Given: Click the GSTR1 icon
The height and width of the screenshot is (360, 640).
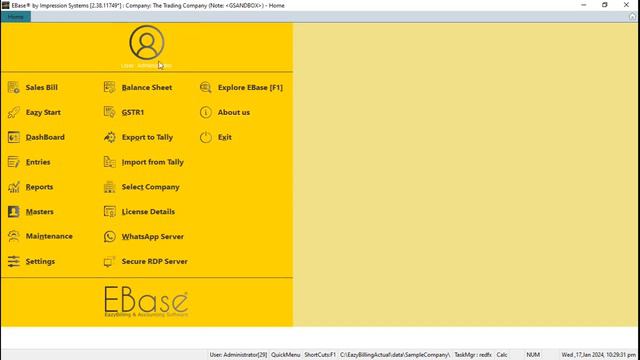Looking at the screenshot, I should pos(109,112).
